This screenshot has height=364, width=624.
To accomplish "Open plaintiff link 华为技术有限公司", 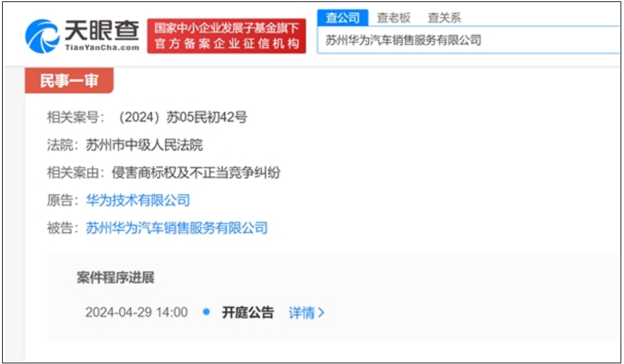I will point(138,200).
